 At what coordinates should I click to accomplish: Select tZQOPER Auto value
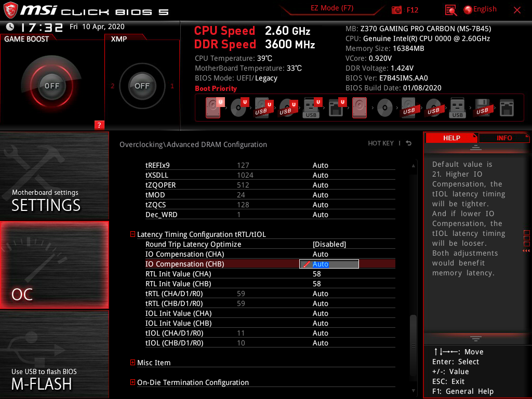point(320,185)
